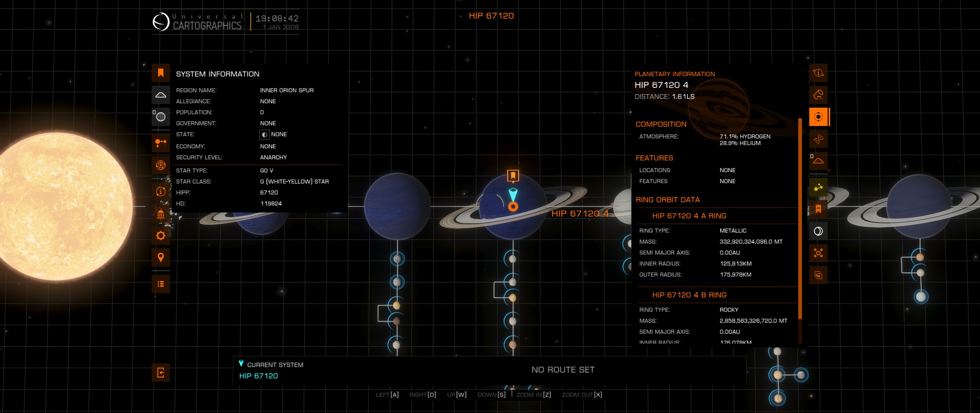Select the active orbit composition tab
The height and width of the screenshot is (413, 980).
pyautogui.click(x=819, y=117)
